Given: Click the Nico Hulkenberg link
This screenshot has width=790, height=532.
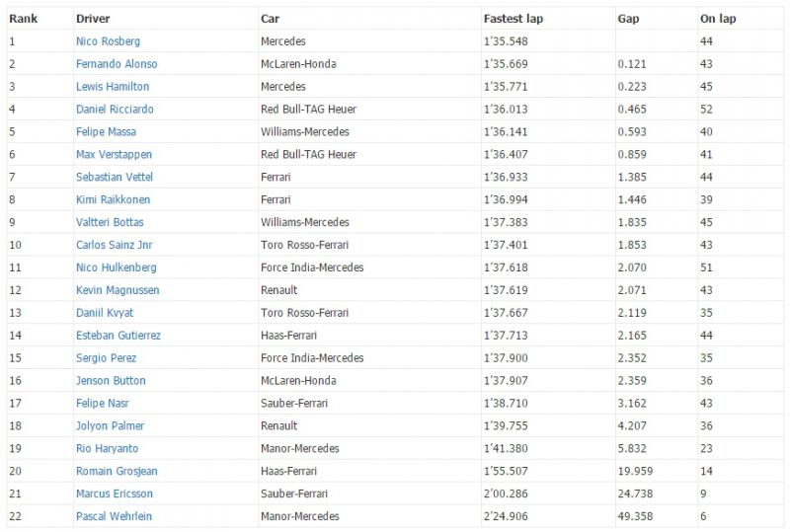Looking at the screenshot, I should pos(116,267).
